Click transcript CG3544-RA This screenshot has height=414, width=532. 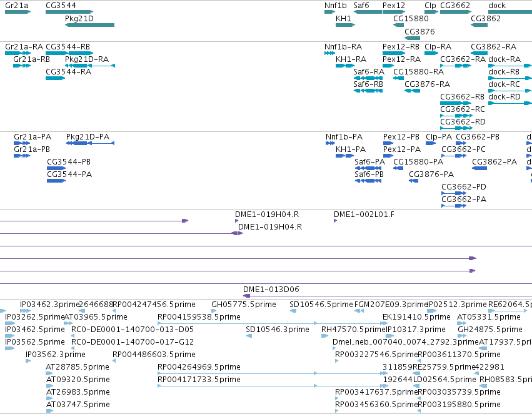tap(55, 78)
